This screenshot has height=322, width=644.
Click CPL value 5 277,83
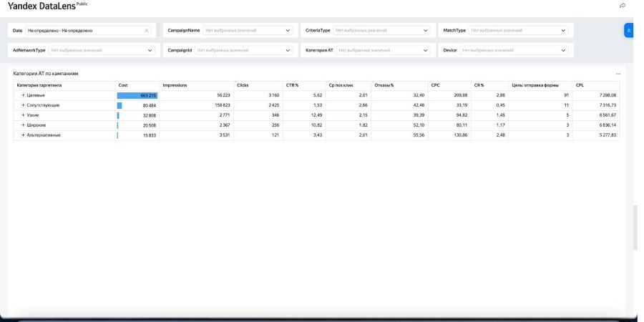point(608,135)
